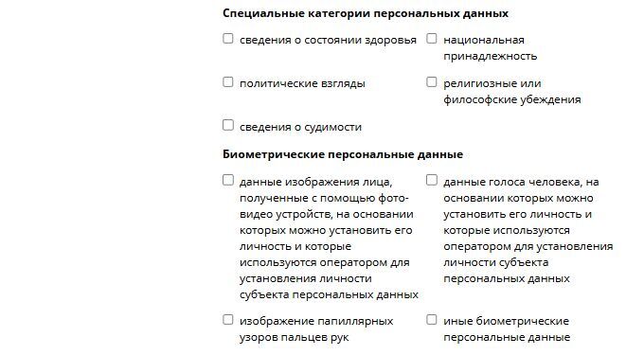This screenshot has height=355, width=644.
Task: Click the face image data description text
Action: [329, 238]
